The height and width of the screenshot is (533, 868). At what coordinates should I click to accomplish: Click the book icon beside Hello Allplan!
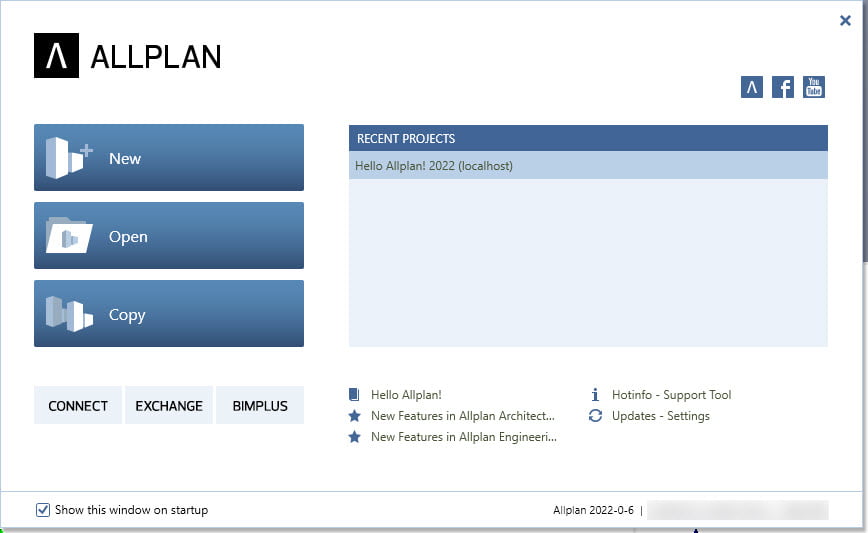[x=354, y=395]
